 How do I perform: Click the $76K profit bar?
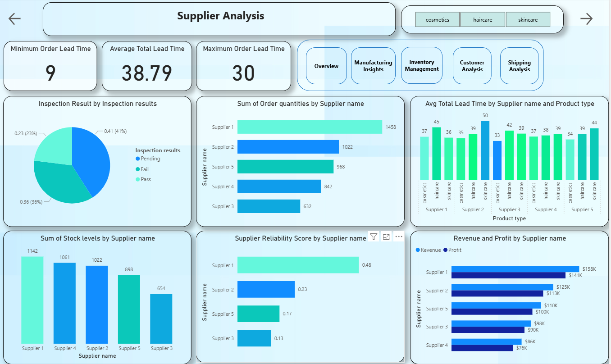[x=482, y=348]
